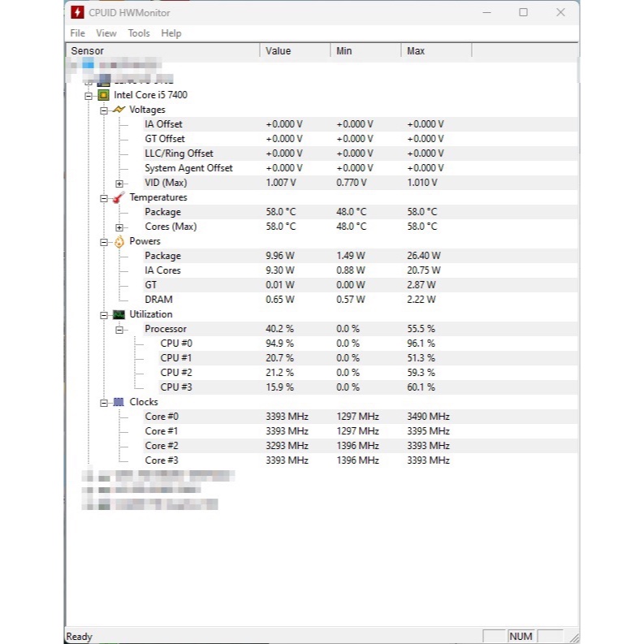
Task: Expand the VID (Max) voltage entry
Action: coord(119,184)
